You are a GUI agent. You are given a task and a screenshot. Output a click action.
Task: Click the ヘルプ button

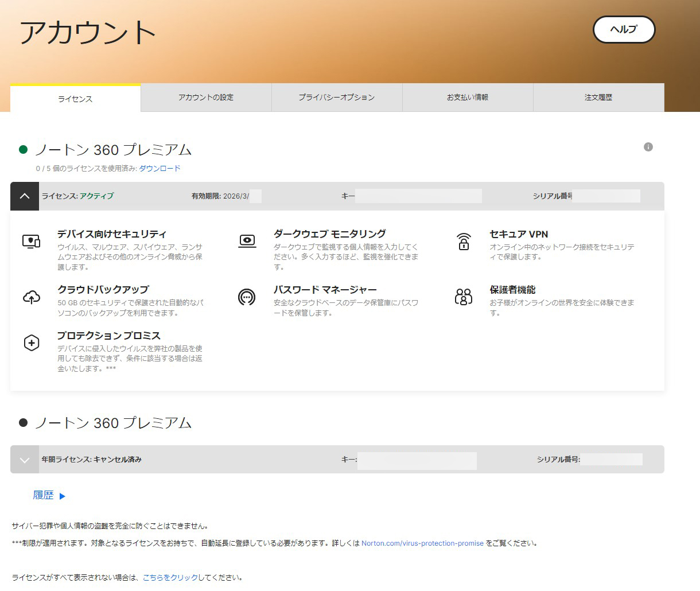pos(624,29)
